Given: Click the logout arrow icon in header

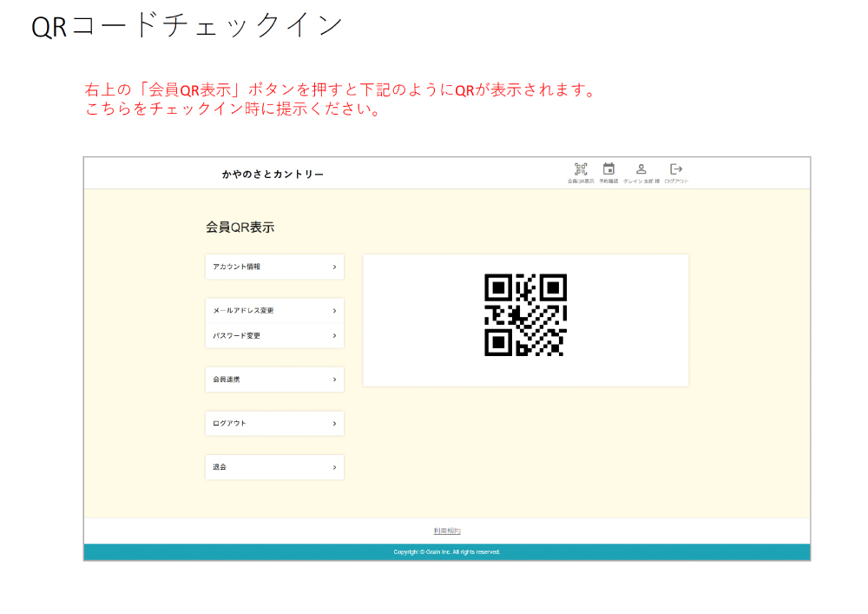Looking at the screenshot, I should click(x=676, y=169).
